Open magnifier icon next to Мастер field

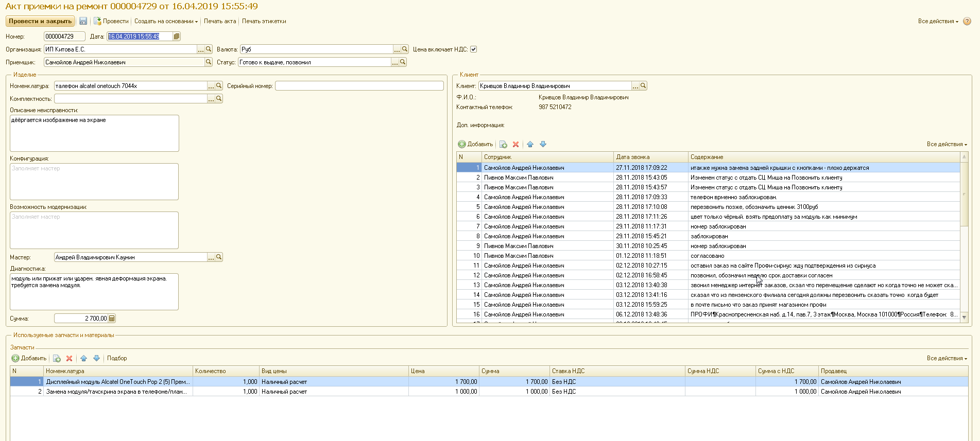coord(219,257)
